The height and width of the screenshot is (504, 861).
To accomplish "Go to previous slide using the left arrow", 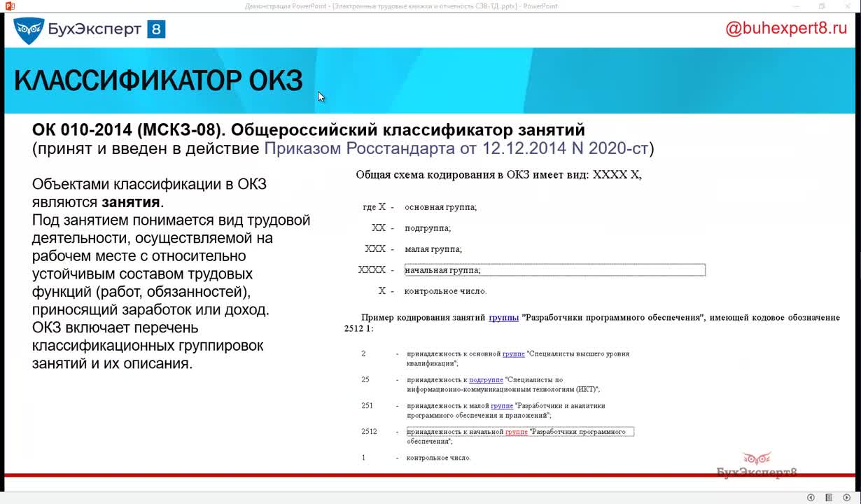I will [x=811, y=498].
